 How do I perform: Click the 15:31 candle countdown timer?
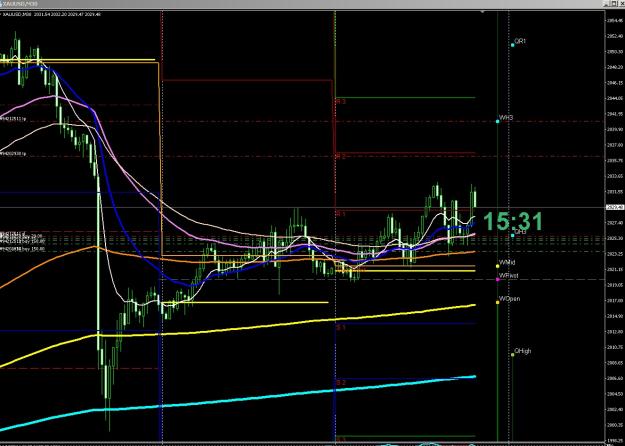click(513, 221)
